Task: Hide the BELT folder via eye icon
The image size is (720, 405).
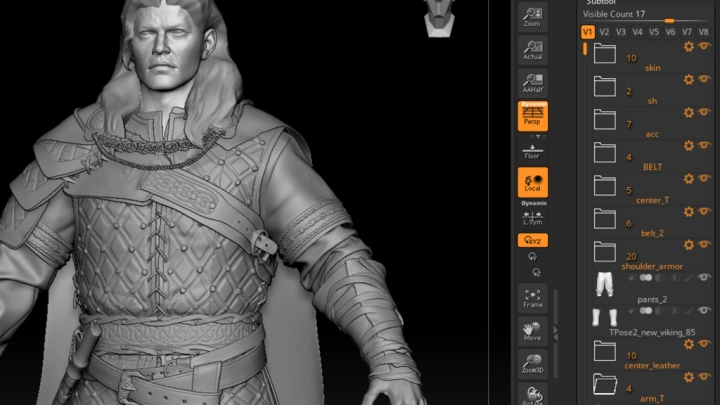Action: pos(704,145)
